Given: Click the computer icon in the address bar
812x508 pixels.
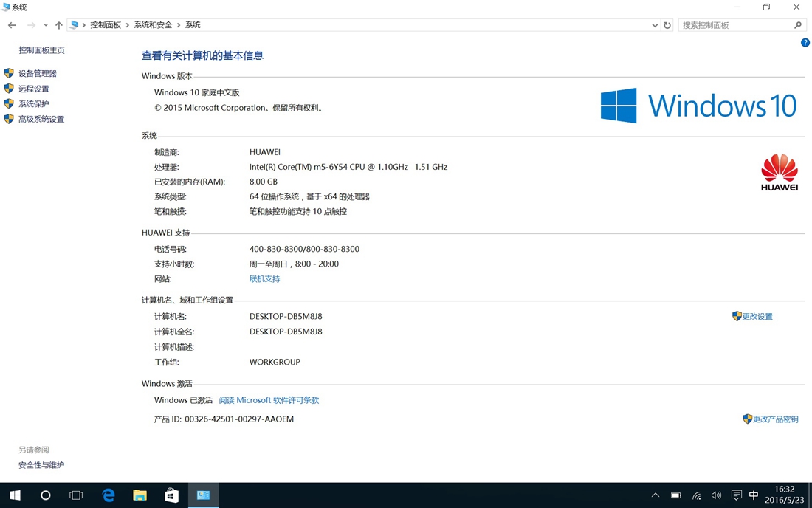Looking at the screenshot, I should click(75, 24).
